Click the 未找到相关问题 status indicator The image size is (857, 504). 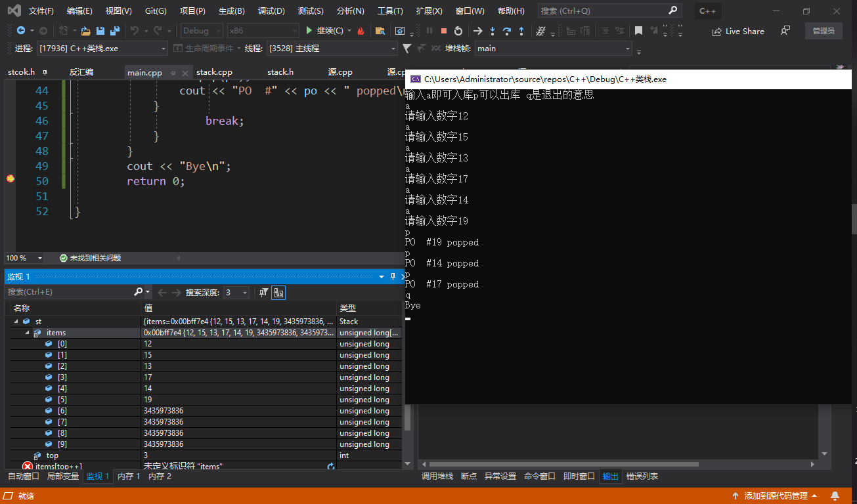(90, 258)
